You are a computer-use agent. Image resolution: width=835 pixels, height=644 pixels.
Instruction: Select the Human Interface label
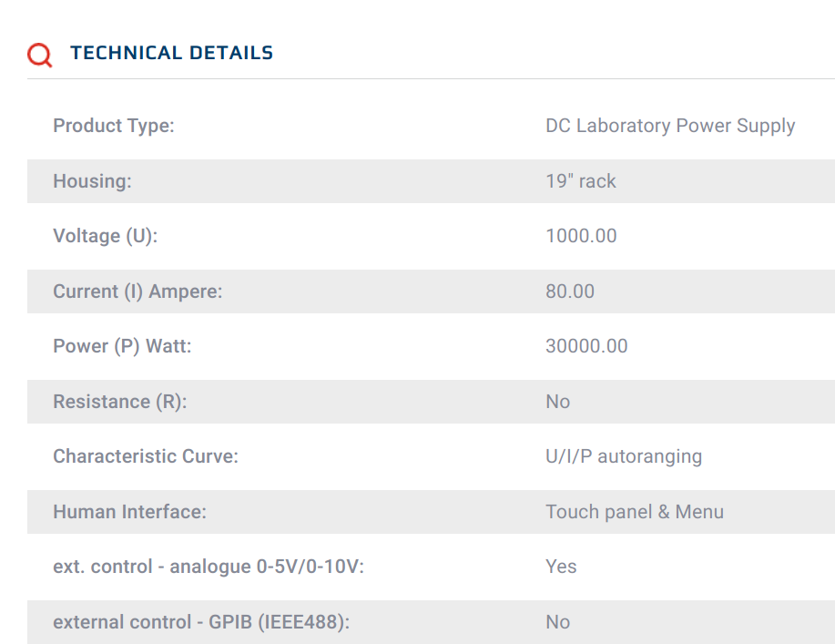[129, 512]
